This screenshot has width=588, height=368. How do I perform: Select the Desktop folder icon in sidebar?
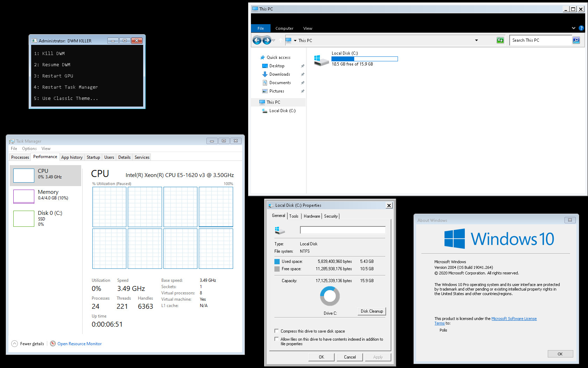tap(265, 66)
